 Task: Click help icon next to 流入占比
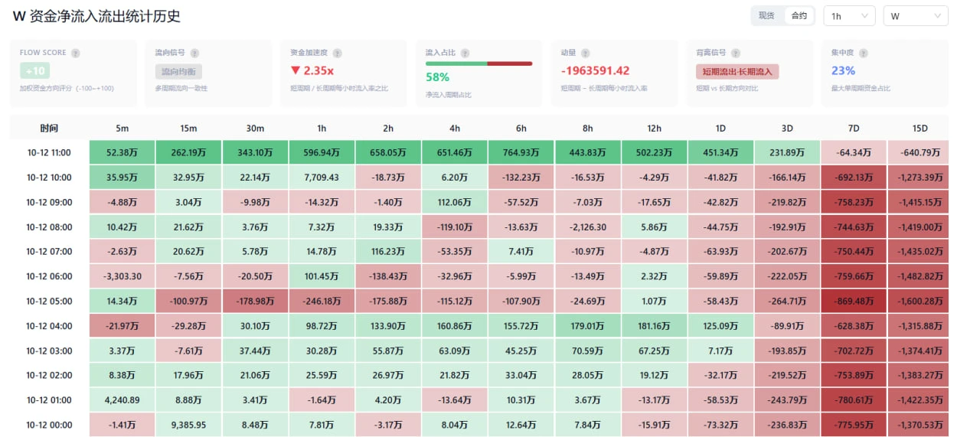click(x=465, y=53)
